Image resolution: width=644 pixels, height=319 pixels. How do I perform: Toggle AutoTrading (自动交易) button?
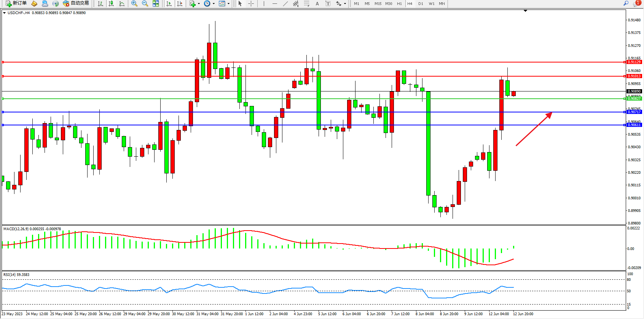click(76, 3)
